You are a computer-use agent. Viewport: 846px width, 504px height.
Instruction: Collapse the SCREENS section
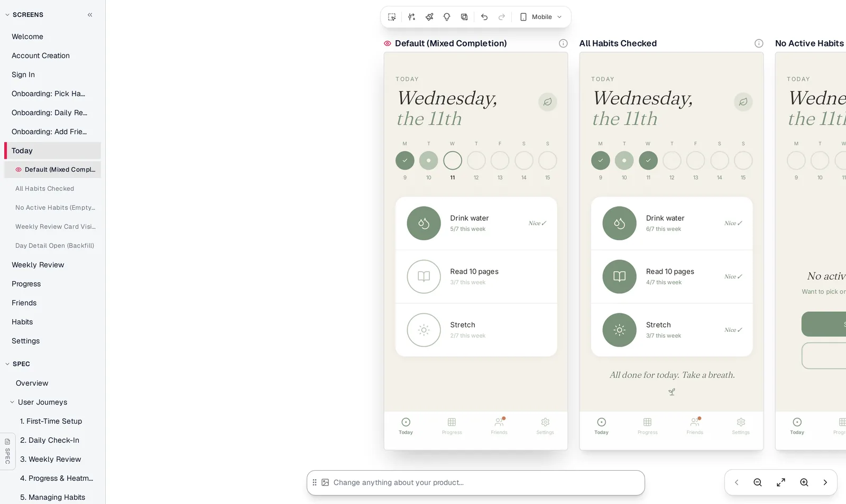7,15
